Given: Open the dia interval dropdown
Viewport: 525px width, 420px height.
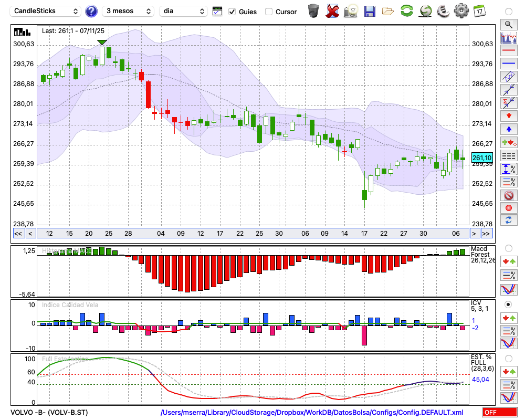Looking at the screenshot, I should (184, 11).
